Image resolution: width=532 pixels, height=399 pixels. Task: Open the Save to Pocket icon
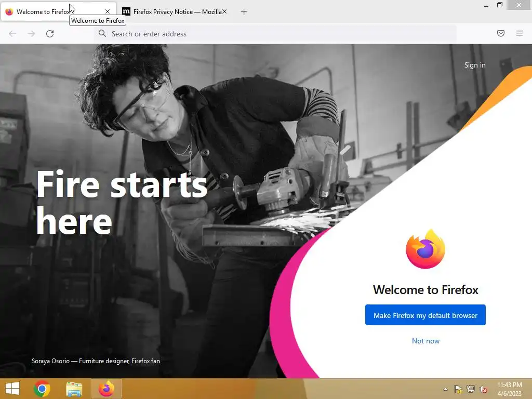[500, 33]
